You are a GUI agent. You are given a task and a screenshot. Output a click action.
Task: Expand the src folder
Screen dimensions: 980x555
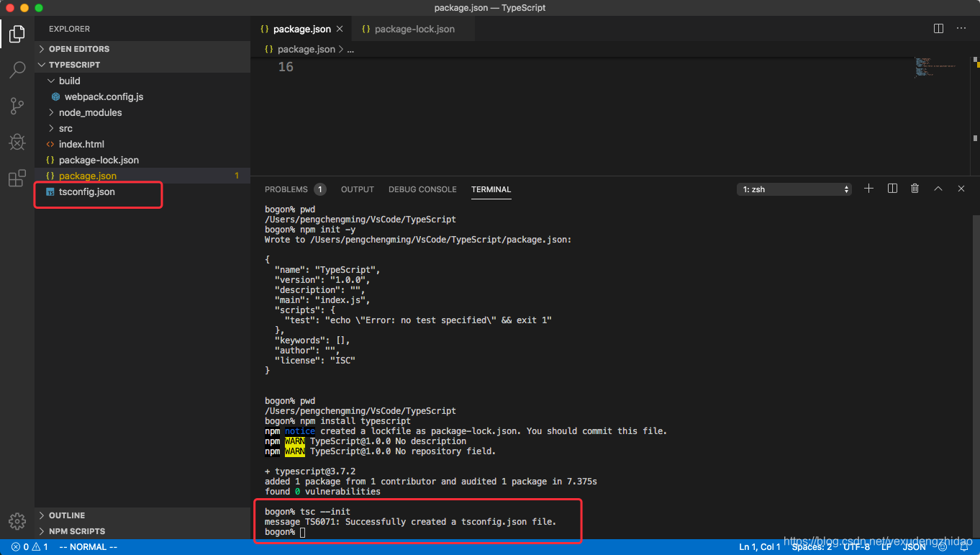pos(142,128)
